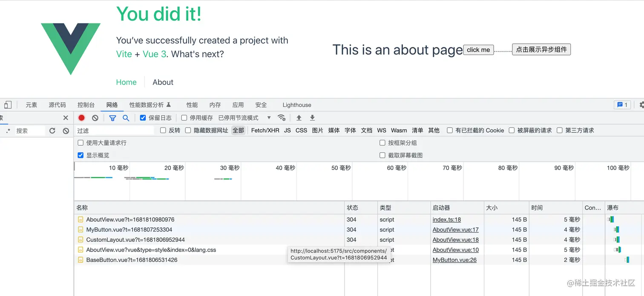Open the Vue 3 link
Screen dimensions: 644x296
pyautogui.click(x=154, y=54)
